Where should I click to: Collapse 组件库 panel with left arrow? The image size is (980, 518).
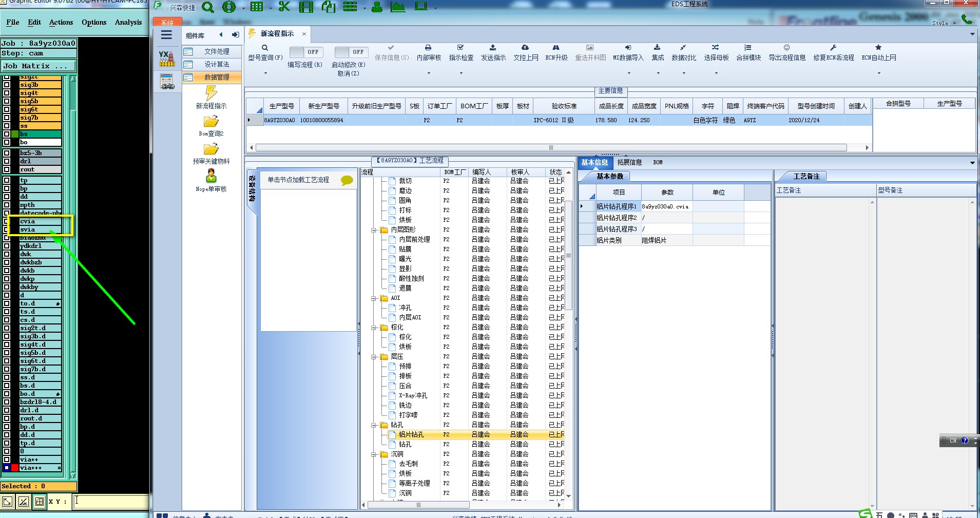(x=221, y=35)
